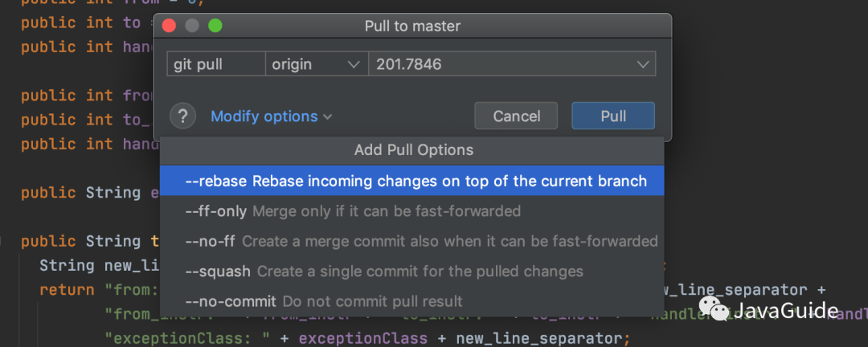Click the gray minimize window button
Image resolution: width=868 pixels, height=347 pixels.
[x=192, y=26]
